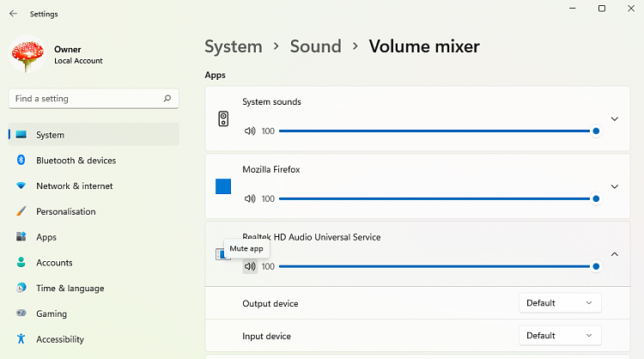Mute the System sounds speaker icon
The width and height of the screenshot is (644, 359).
pyautogui.click(x=250, y=131)
